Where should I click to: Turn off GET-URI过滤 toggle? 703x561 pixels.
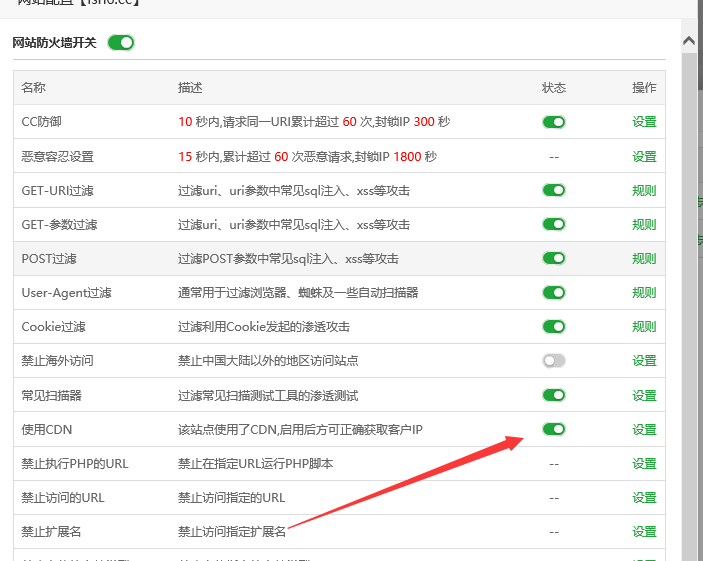click(x=553, y=190)
